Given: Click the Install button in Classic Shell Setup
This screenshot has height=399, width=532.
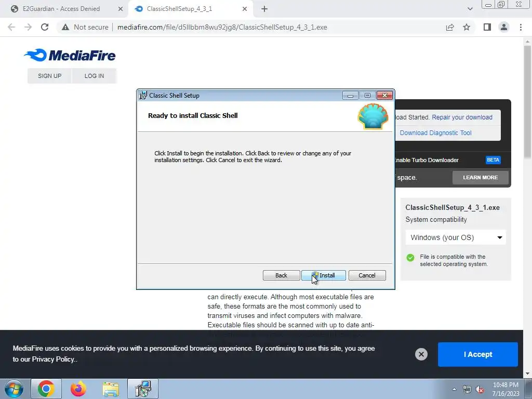Looking at the screenshot, I should (323, 275).
